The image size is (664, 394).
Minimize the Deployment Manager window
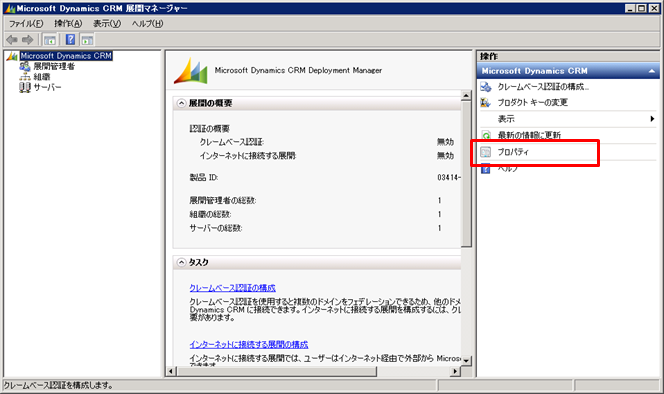(x=631, y=8)
